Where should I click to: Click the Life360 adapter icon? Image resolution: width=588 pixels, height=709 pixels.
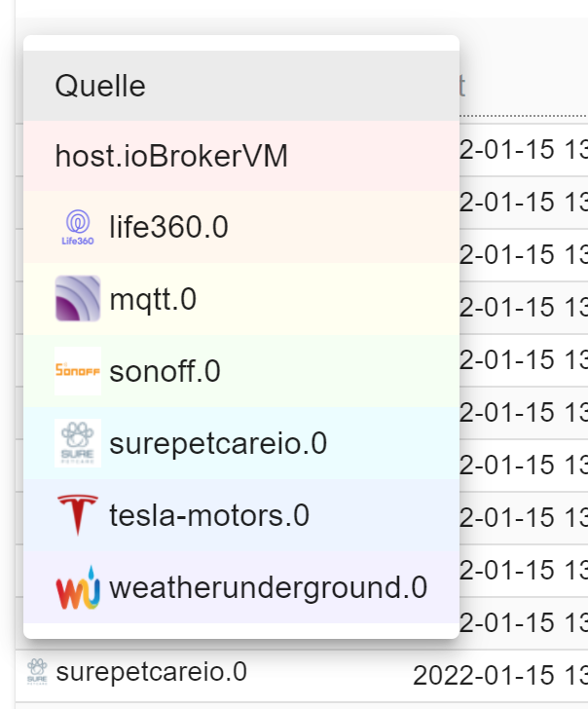78,227
